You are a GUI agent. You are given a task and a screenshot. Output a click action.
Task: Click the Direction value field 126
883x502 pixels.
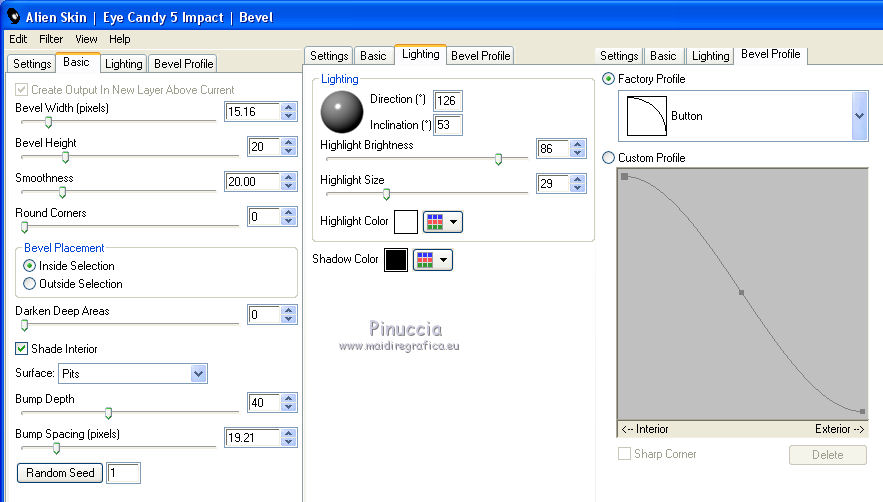[448, 101]
